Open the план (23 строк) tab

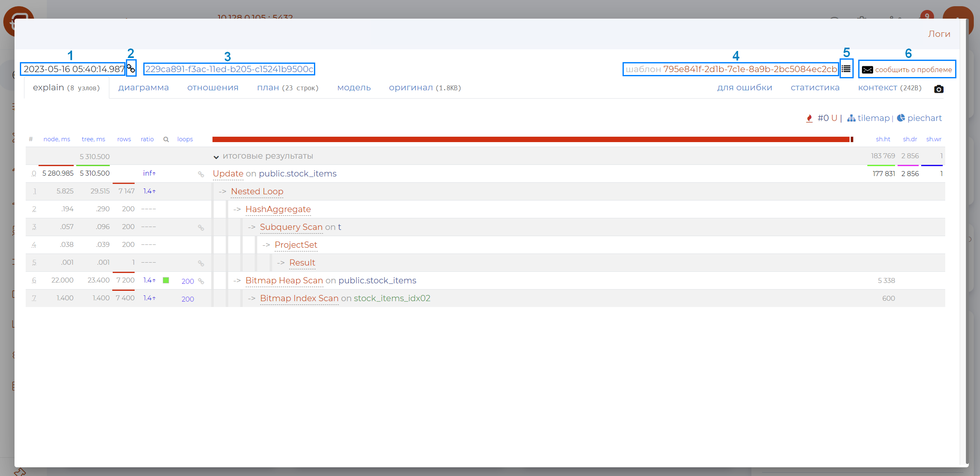[287, 88]
